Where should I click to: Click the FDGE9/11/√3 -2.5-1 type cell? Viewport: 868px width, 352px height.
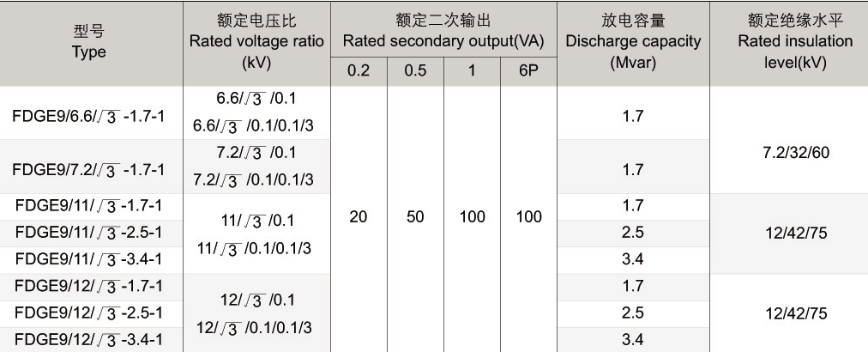88,232
